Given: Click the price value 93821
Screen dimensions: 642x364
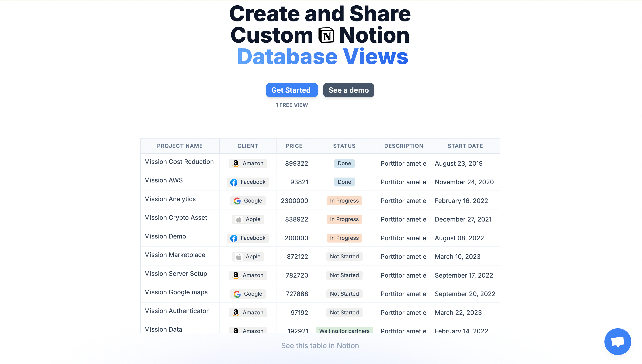Looking at the screenshot, I should click(299, 182).
